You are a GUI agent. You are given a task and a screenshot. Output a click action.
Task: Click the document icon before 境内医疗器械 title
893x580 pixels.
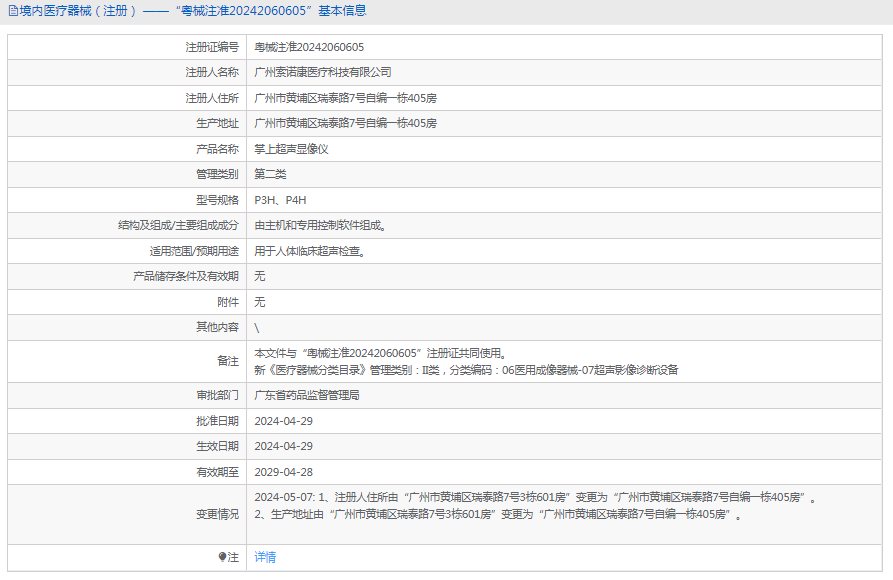13,11
